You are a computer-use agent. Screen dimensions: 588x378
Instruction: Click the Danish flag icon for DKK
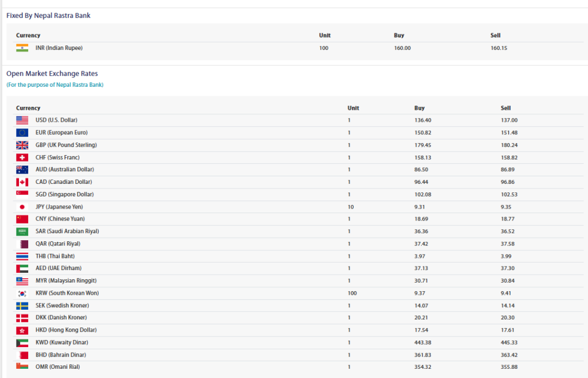point(22,318)
